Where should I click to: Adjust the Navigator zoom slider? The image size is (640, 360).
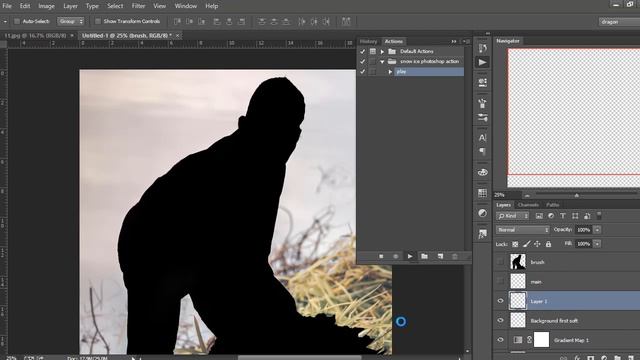pos(576,196)
